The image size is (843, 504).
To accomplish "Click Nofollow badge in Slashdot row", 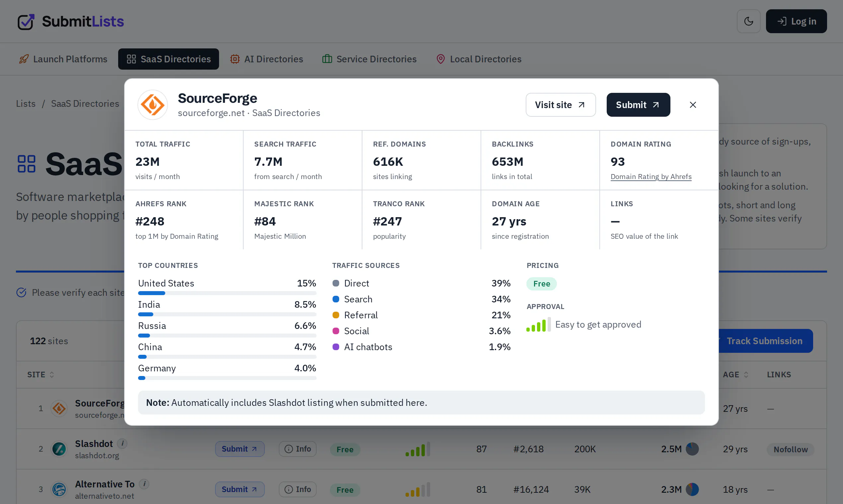I will click(x=790, y=449).
